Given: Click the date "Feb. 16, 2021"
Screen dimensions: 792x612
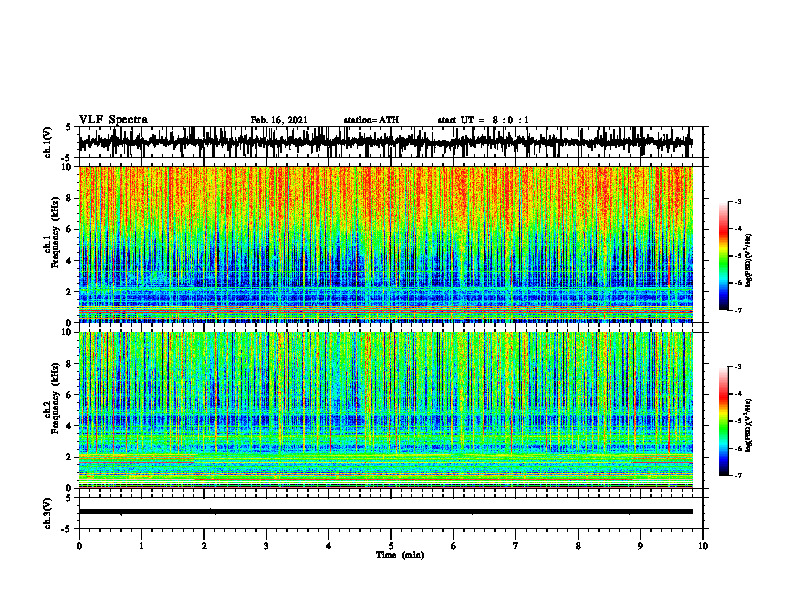Looking at the screenshot, I should tap(279, 120).
